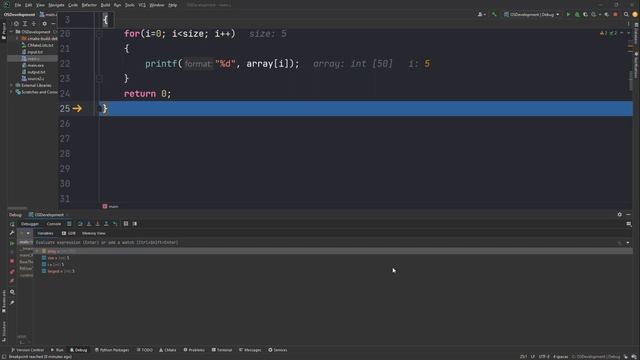Image resolution: width=640 pixels, height=360 pixels.
Task: Click the Force Step Into icon
Action: coord(98,224)
